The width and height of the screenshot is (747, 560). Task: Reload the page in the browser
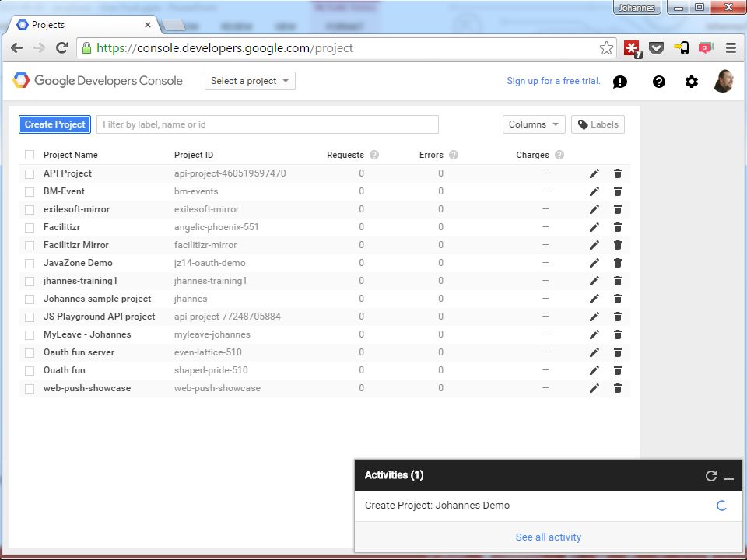(62, 47)
